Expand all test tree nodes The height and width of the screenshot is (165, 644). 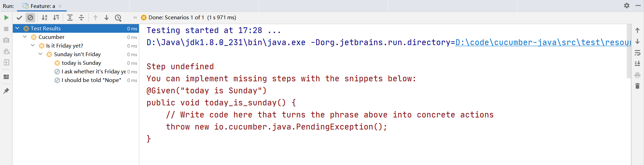pyautogui.click(x=70, y=18)
